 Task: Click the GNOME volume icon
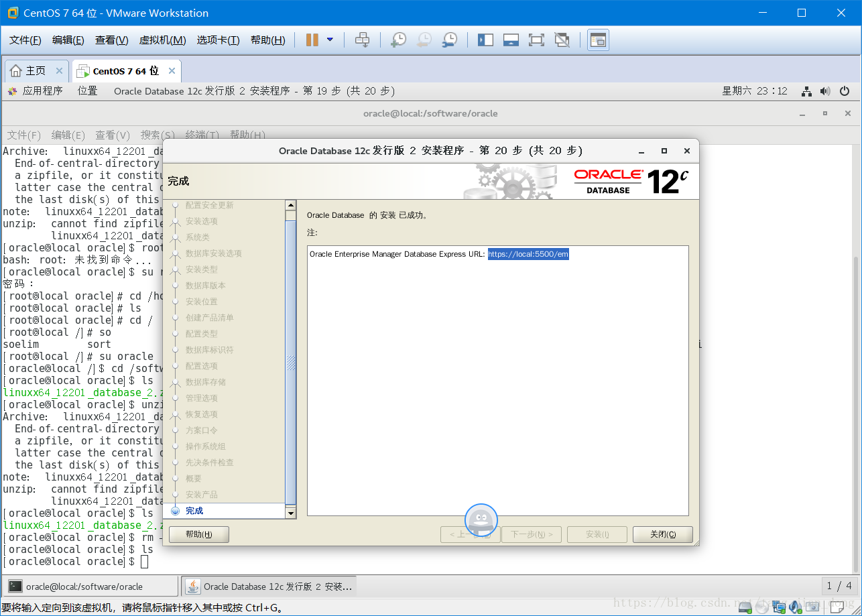pos(825,91)
